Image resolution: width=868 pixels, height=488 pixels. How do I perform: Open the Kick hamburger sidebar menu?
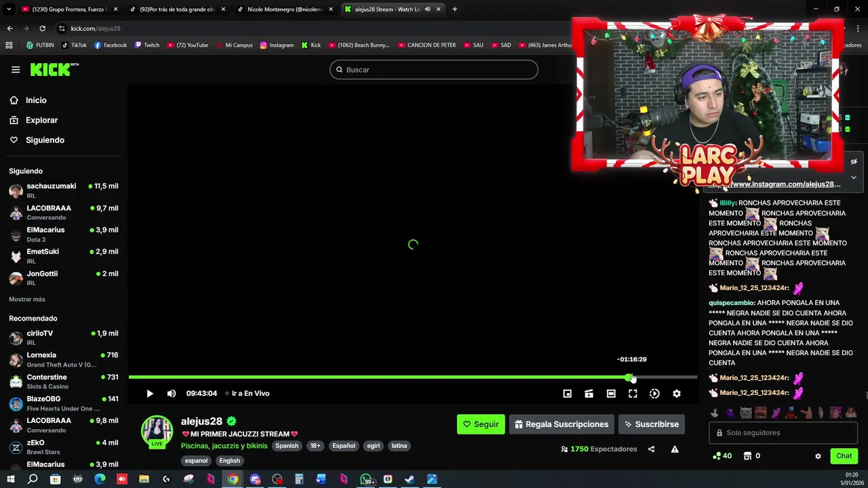tap(16, 69)
